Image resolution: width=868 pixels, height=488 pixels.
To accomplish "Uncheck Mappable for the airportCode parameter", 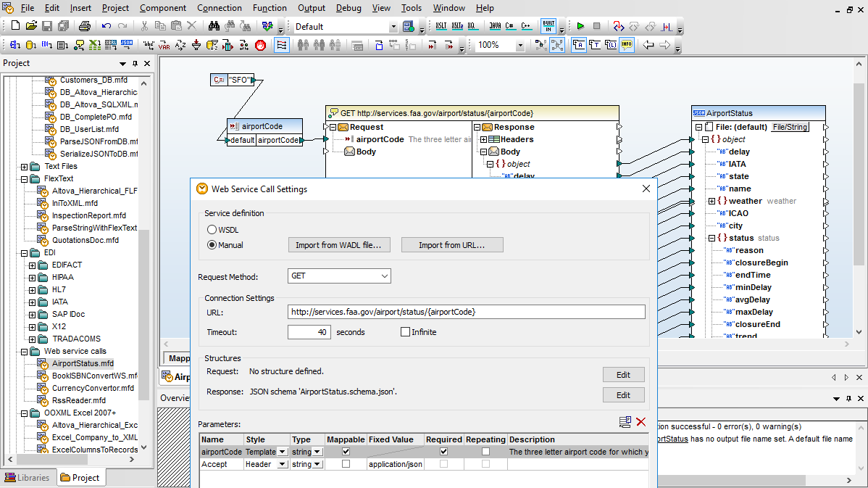I will [x=346, y=452].
